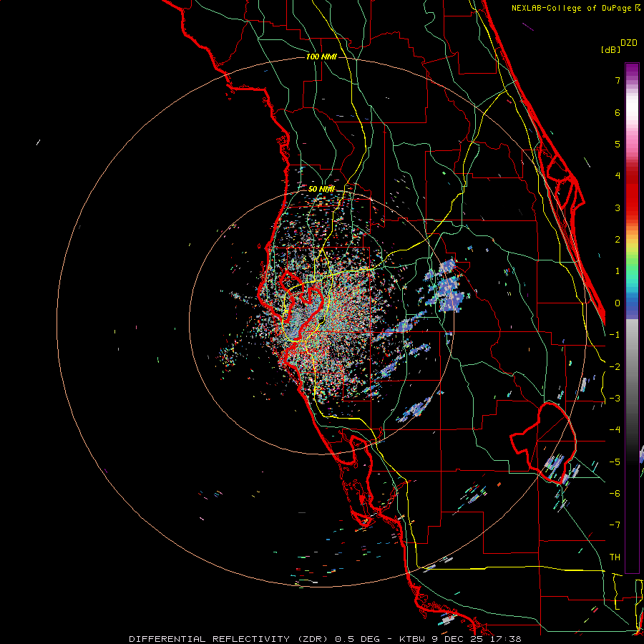Click the 100 NMI range ring label
The image size is (644, 644).
(321, 57)
